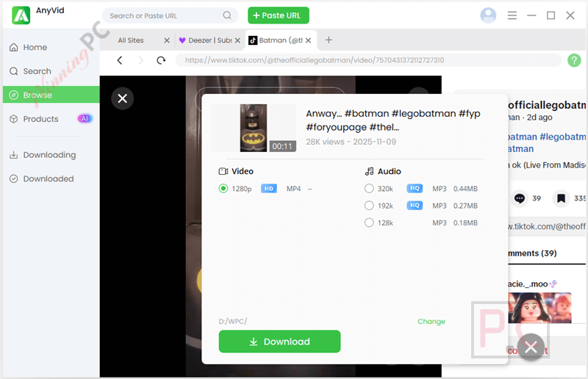Close the TikTok video viewer
Screen dimensions: 588x379
[x=122, y=98]
